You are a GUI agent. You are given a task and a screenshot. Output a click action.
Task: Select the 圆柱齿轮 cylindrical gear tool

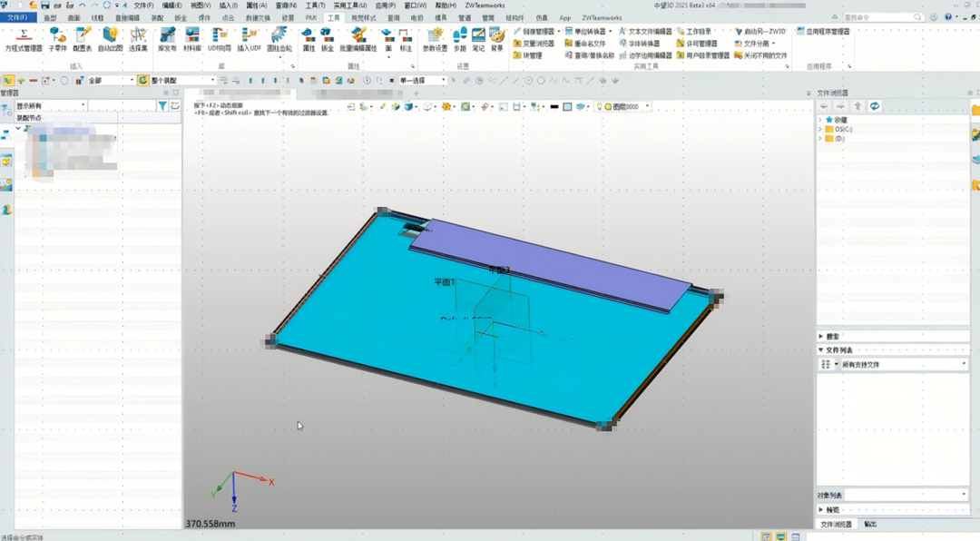click(x=279, y=38)
